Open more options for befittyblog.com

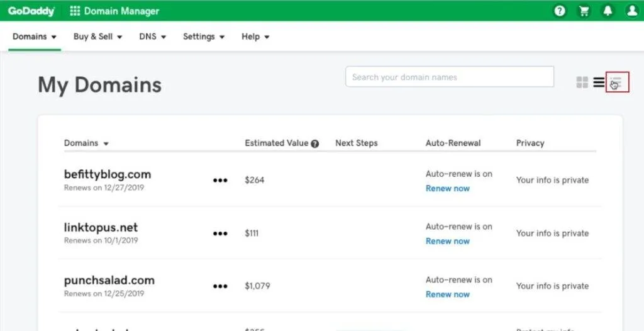220,180
